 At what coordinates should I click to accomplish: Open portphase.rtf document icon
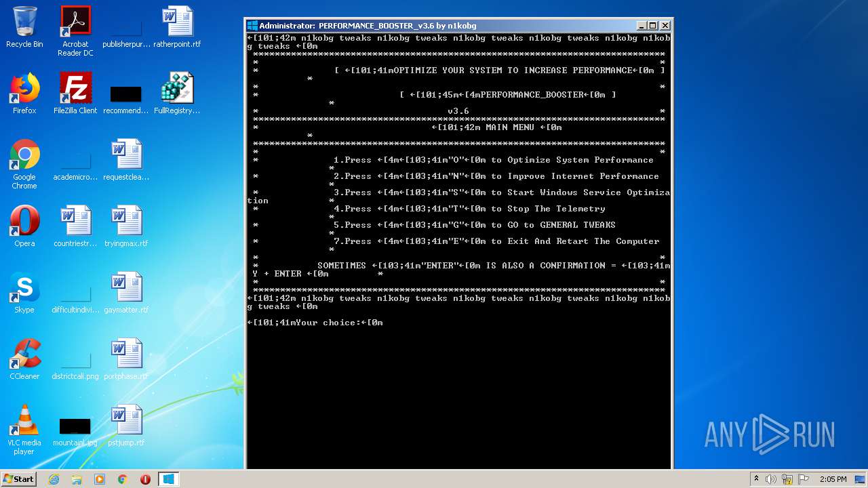tap(126, 359)
